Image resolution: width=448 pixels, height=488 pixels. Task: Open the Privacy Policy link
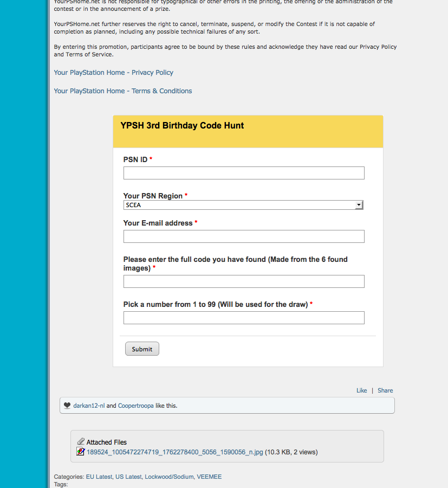point(113,73)
